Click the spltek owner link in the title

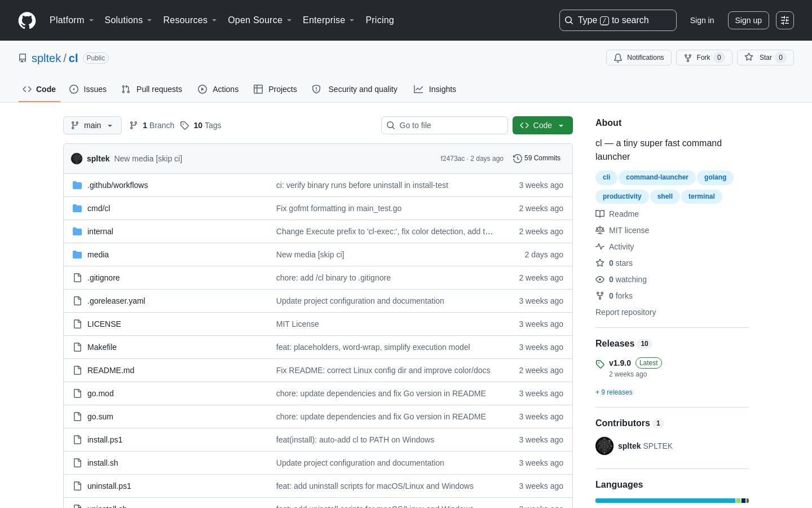(46, 58)
